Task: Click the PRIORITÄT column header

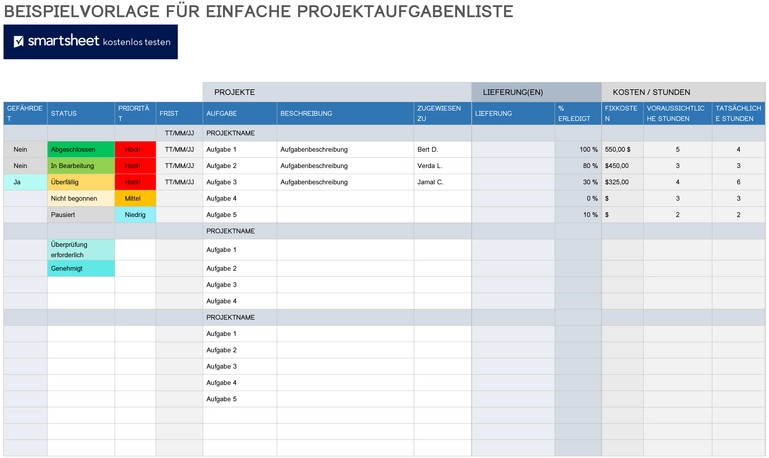Action: click(x=135, y=113)
